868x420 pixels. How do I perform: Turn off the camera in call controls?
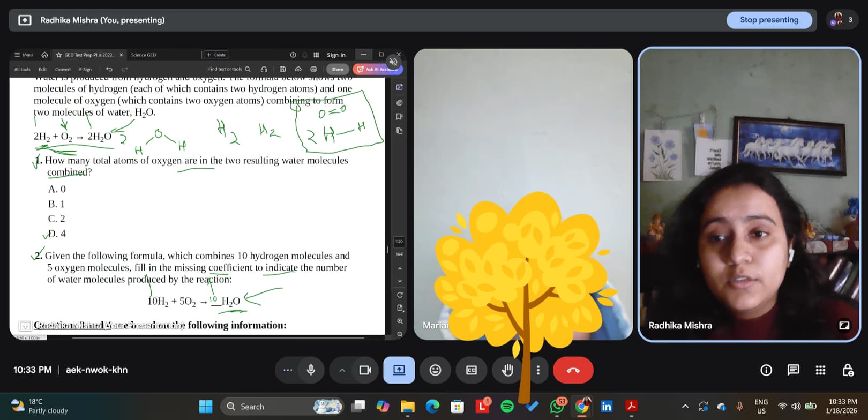tap(365, 370)
